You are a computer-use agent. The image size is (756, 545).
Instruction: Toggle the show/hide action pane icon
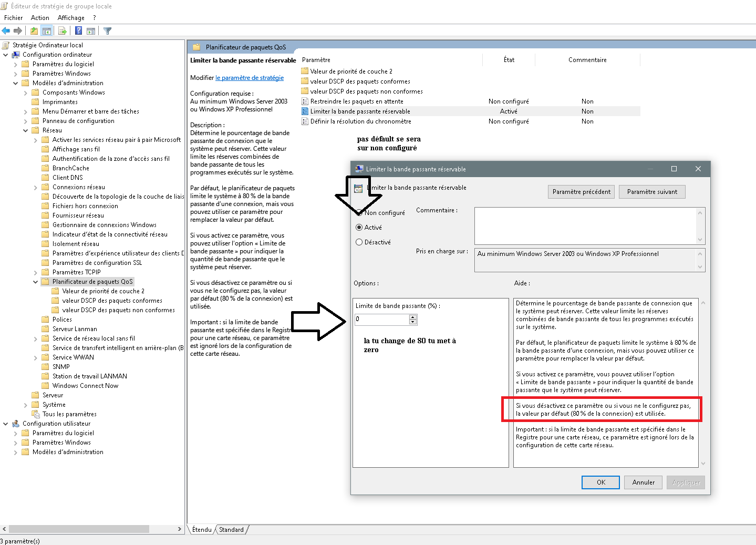pyautogui.click(x=91, y=31)
